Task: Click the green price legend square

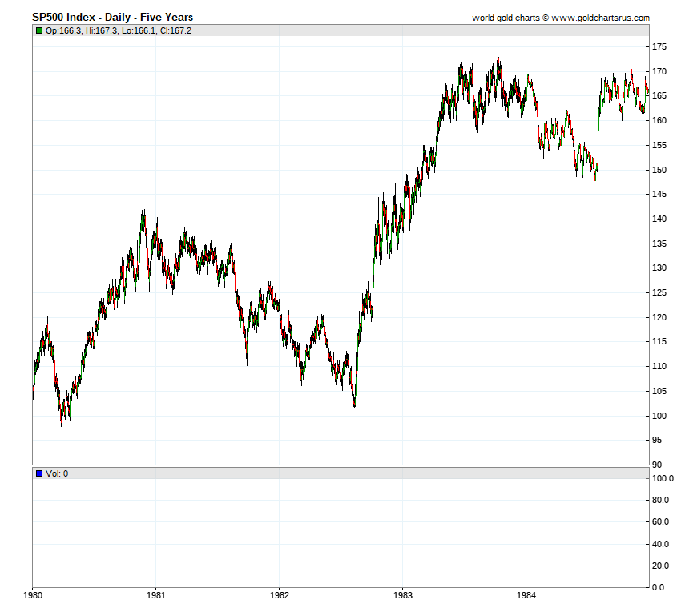Action: click(39, 30)
